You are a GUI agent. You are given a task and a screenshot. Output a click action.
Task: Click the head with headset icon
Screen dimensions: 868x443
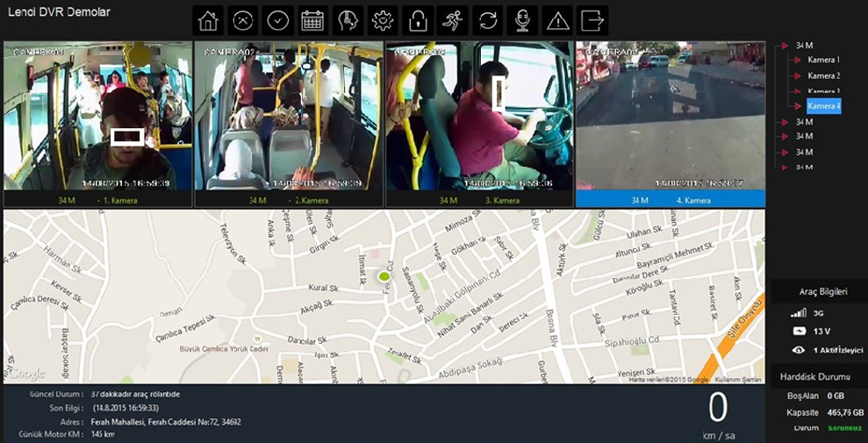pos(348,20)
